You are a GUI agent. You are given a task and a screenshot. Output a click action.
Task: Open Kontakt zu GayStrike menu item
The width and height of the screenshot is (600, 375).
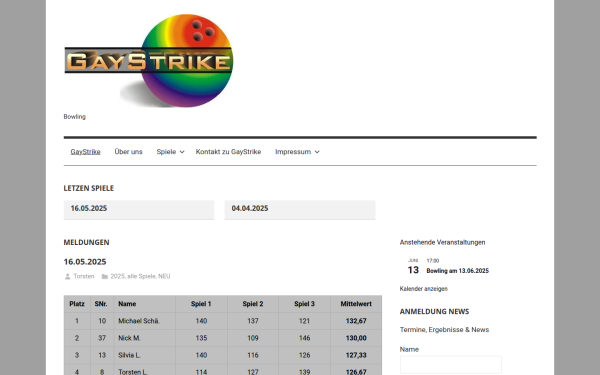[x=228, y=152]
